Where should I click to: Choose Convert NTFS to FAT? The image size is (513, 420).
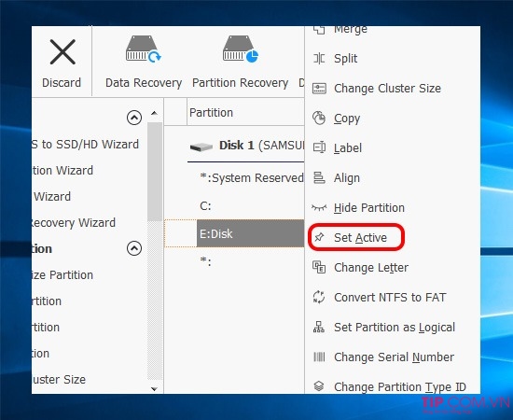[390, 297]
